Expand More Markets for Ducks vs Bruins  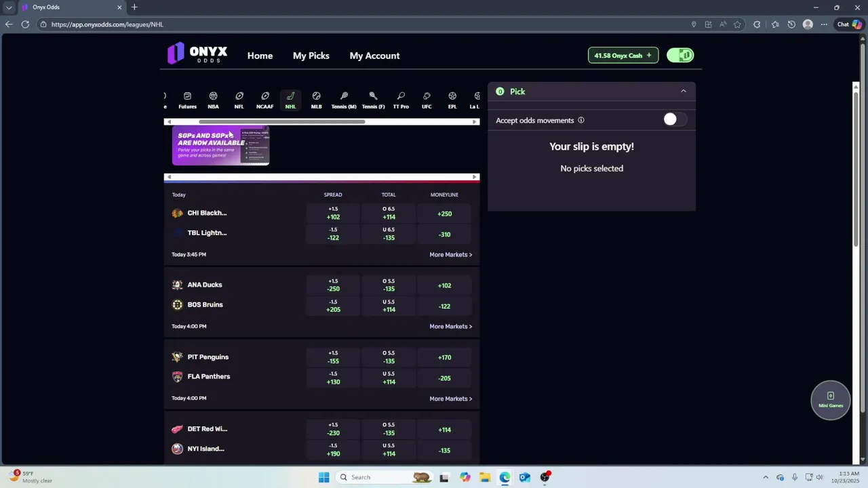point(450,327)
